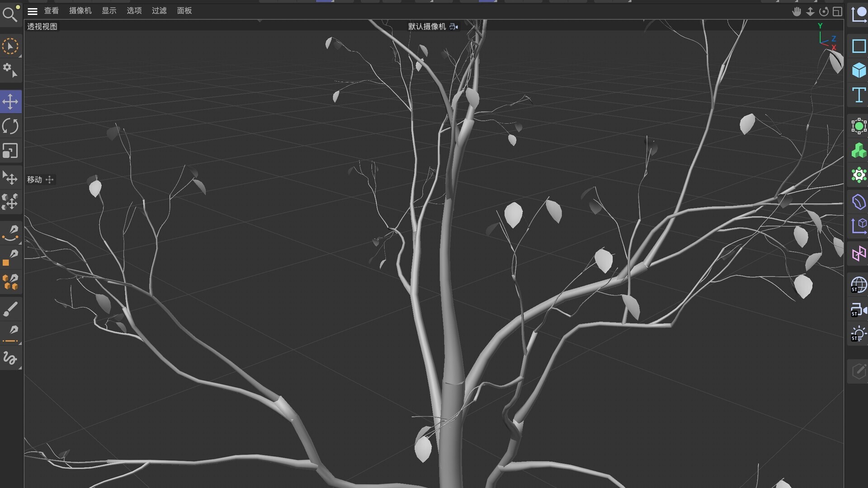The height and width of the screenshot is (488, 868).
Task: Choose the pen tool with orange square
Action: (10, 258)
